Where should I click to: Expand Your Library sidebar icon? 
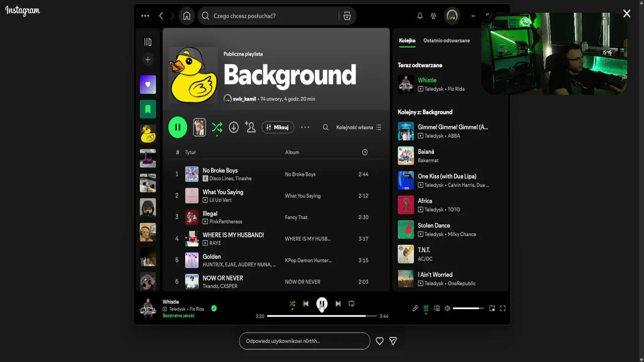point(147,42)
